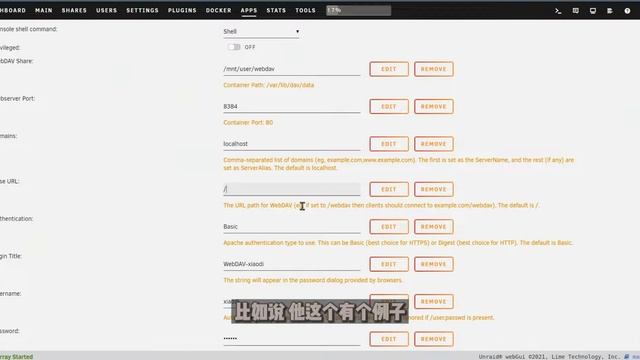Click the port field showing 8384

pos(291,107)
